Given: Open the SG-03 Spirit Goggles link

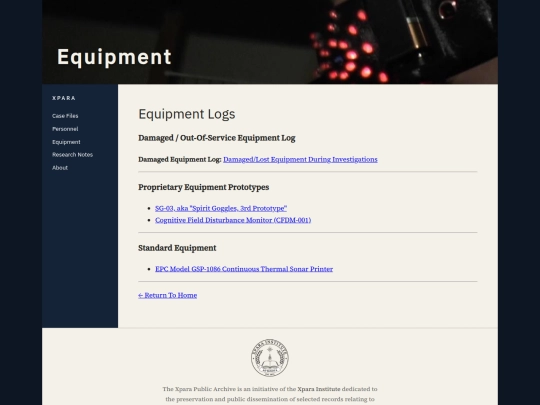Looking at the screenshot, I should point(221,208).
